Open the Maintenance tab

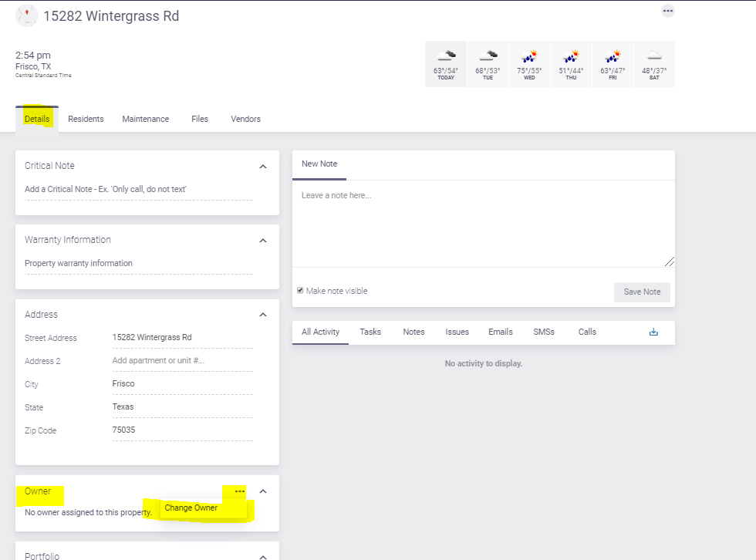point(146,119)
